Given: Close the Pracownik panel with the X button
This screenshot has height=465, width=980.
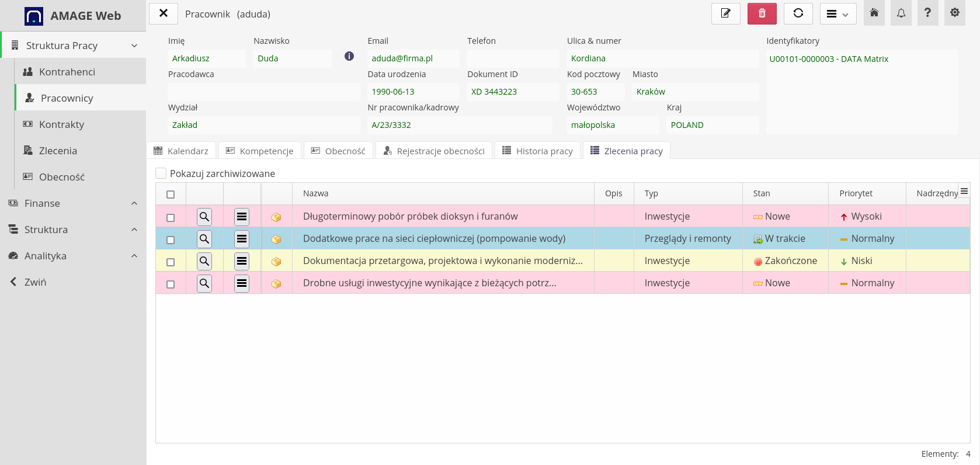Looking at the screenshot, I should (x=164, y=13).
